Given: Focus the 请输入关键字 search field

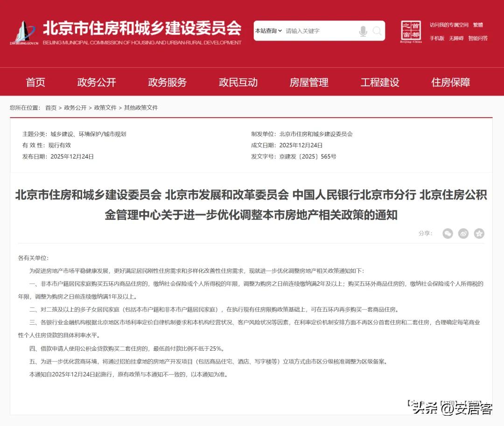Looking at the screenshot, I should [320, 31].
